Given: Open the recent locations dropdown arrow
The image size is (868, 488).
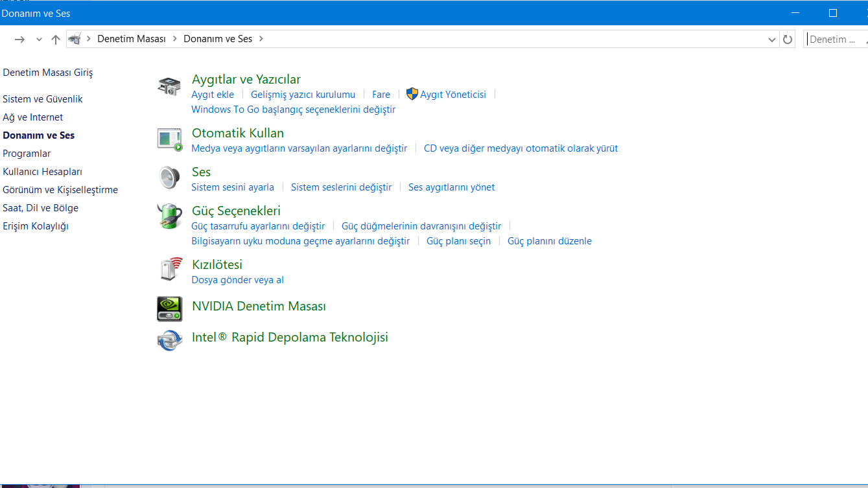Looking at the screenshot, I should [x=39, y=40].
